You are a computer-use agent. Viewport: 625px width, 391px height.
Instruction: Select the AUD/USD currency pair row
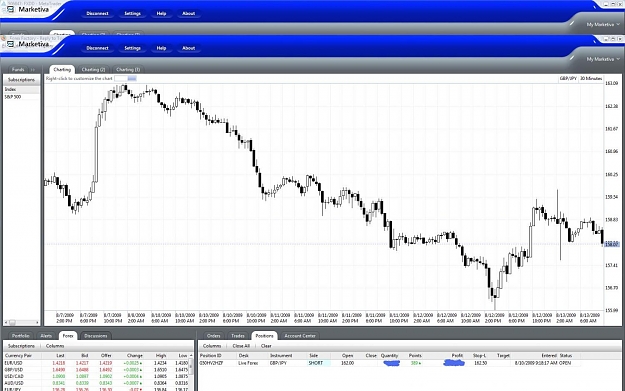point(96,383)
